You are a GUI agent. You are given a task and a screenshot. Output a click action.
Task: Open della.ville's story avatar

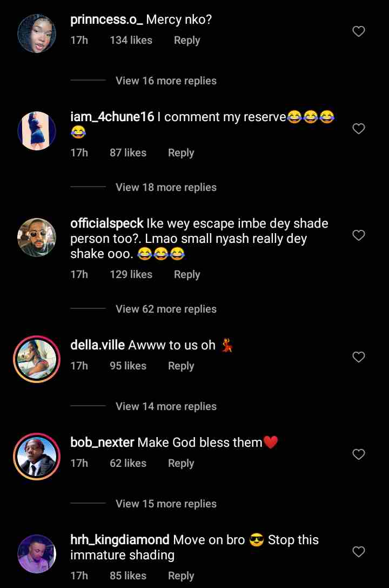[37, 359]
